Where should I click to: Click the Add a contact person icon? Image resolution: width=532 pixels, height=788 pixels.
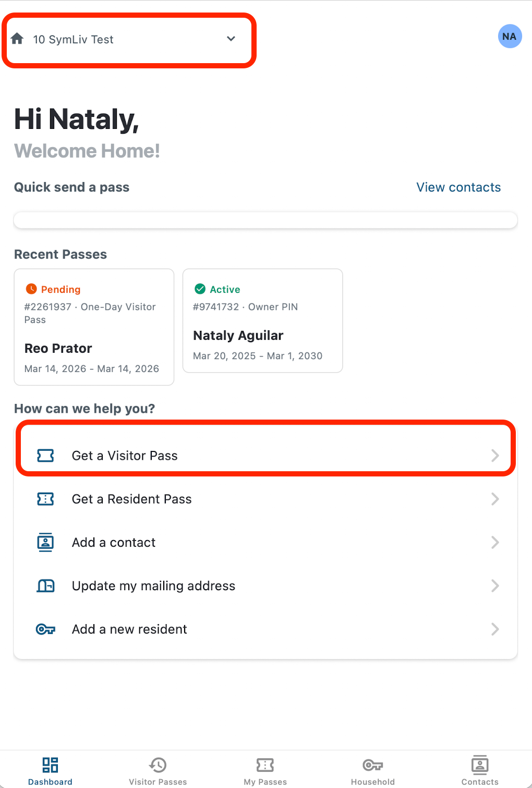click(x=45, y=542)
